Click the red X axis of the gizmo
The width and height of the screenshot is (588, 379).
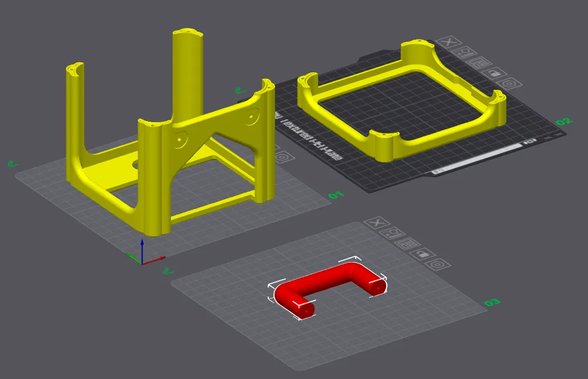pos(155,260)
